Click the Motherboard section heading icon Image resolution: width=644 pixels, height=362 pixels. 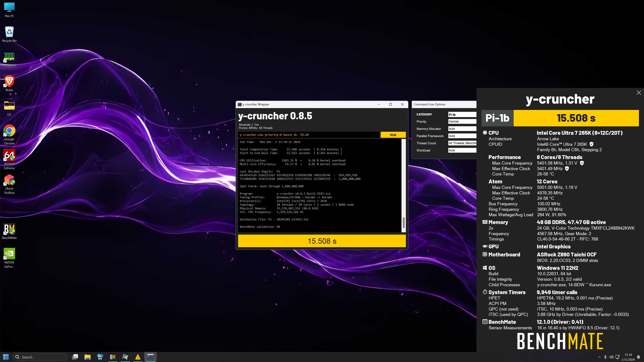coord(485,254)
